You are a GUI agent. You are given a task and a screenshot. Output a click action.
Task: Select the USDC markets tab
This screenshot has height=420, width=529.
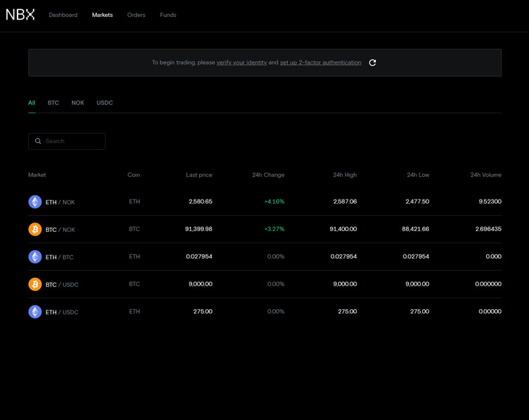[105, 103]
